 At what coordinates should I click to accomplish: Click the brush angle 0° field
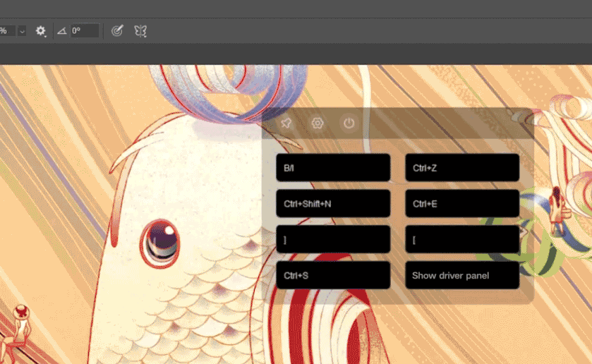click(84, 31)
